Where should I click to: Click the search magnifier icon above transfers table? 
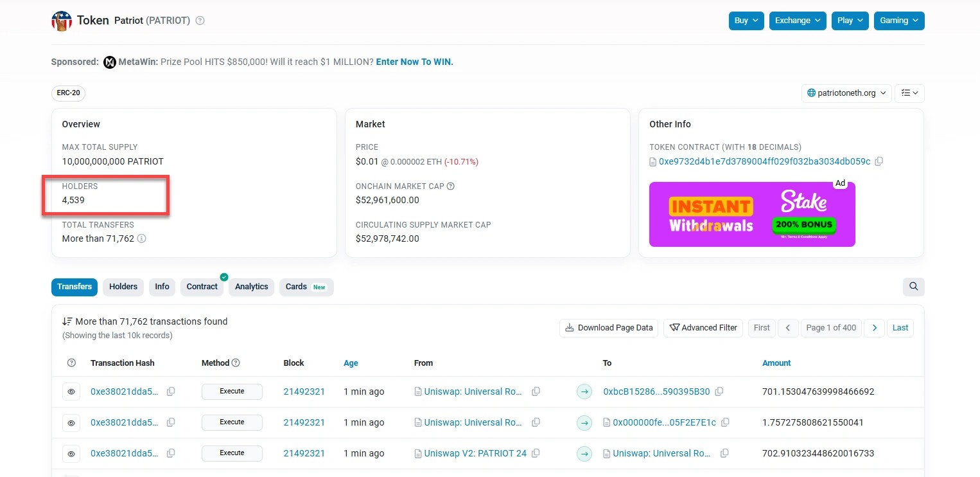pyautogui.click(x=913, y=286)
